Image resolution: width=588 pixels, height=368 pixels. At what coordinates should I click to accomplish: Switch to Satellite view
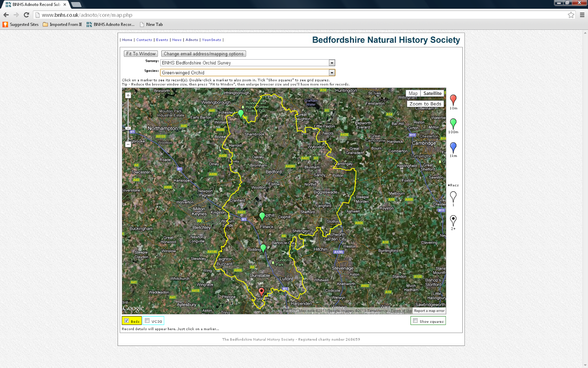coord(432,93)
